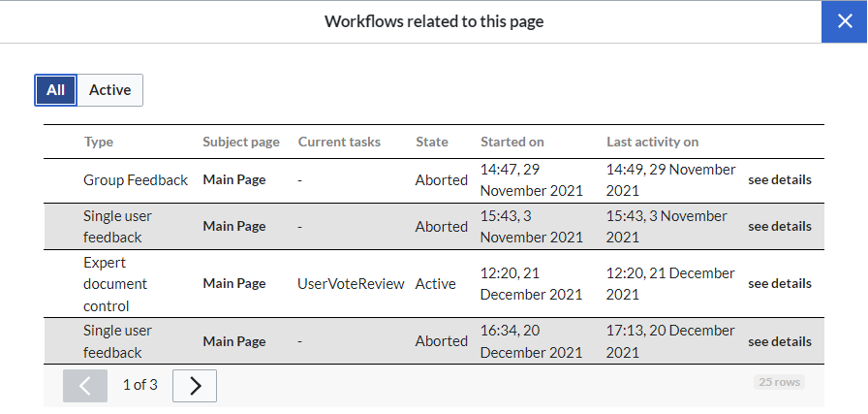Select the UserVoteReview task cell
Viewport: 868px width, 414px height.
tap(351, 284)
